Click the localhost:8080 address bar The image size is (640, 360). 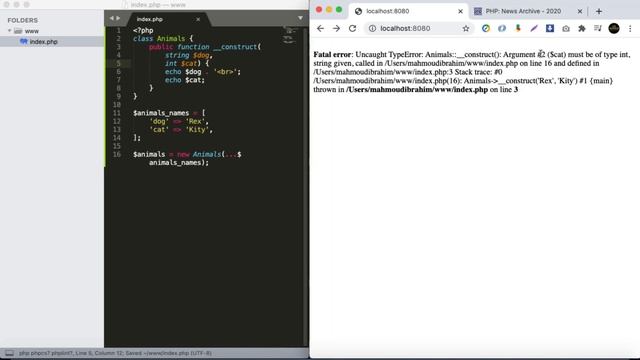click(x=418, y=28)
